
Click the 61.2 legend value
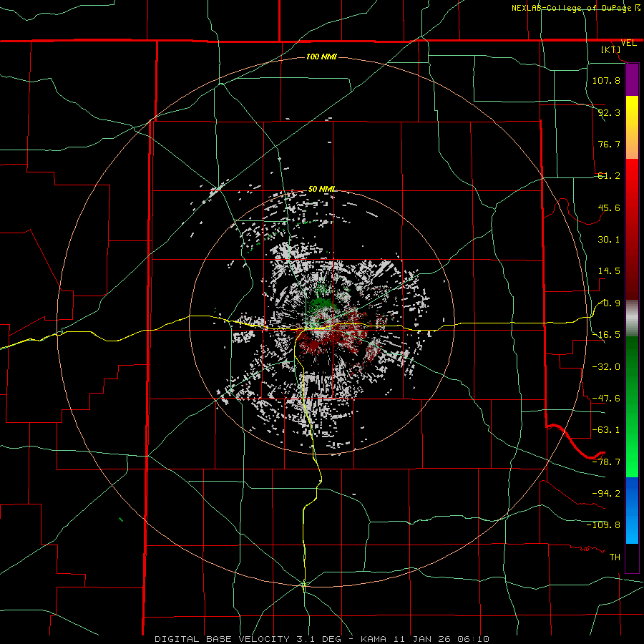pyautogui.click(x=609, y=176)
